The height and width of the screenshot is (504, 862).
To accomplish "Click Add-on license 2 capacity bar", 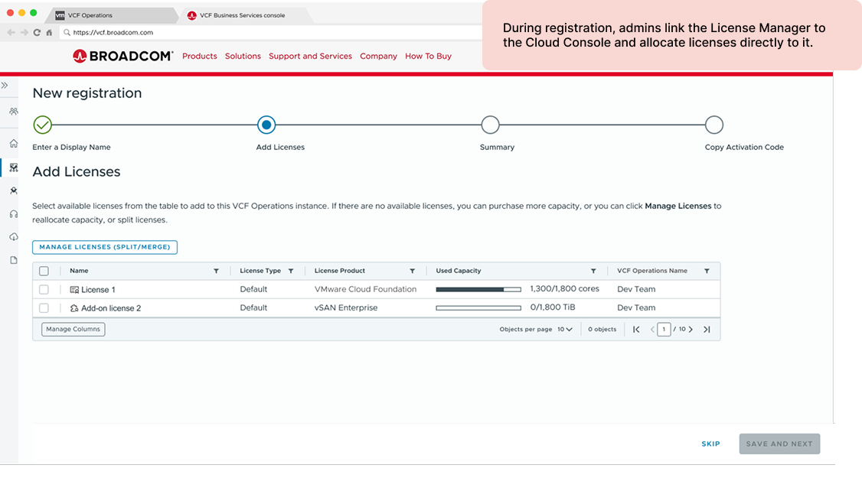I will [478, 308].
